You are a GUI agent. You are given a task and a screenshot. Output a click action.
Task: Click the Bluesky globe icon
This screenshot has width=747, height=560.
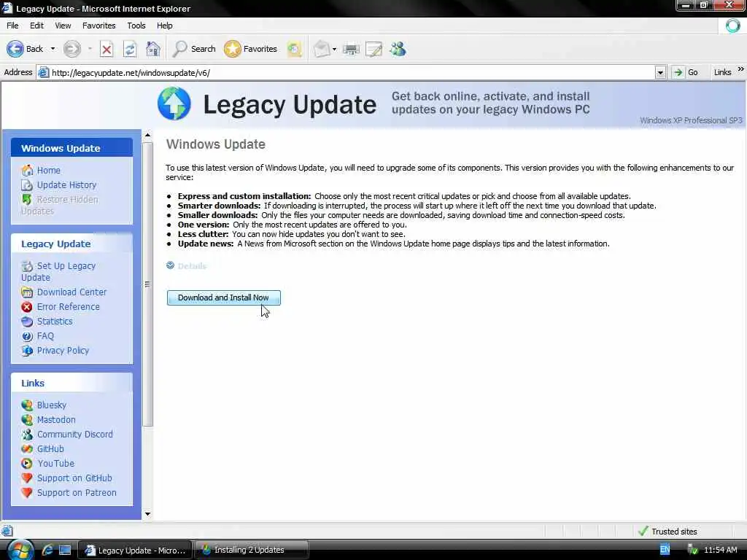27,405
